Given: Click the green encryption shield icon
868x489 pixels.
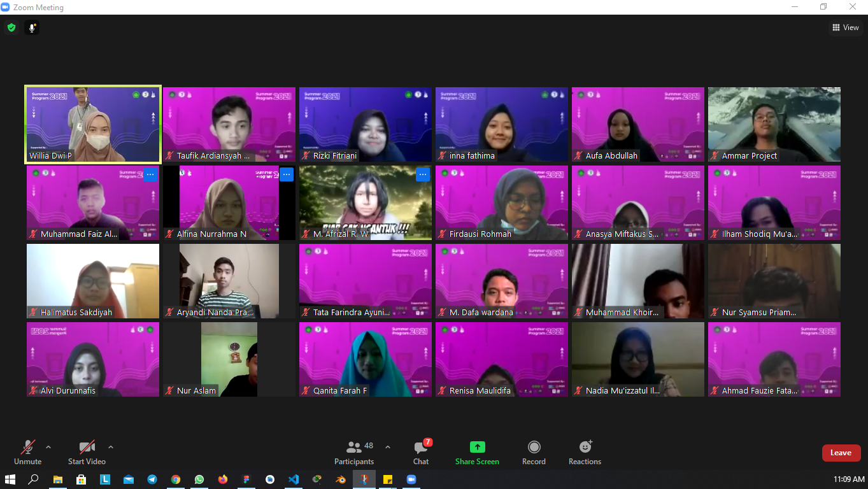Looking at the screenshot, I should click(11, 27).
